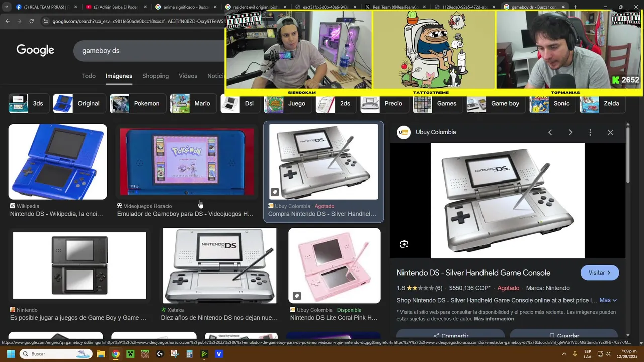
Task: Switch to the REAL TEAM PRRAS Facebook tab
Action: 45,7
